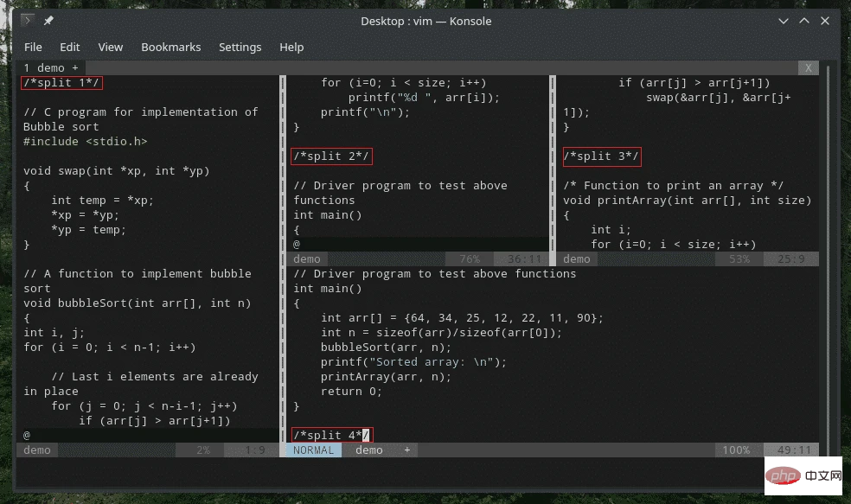
Task: Open the View menu
Action: 110,47
